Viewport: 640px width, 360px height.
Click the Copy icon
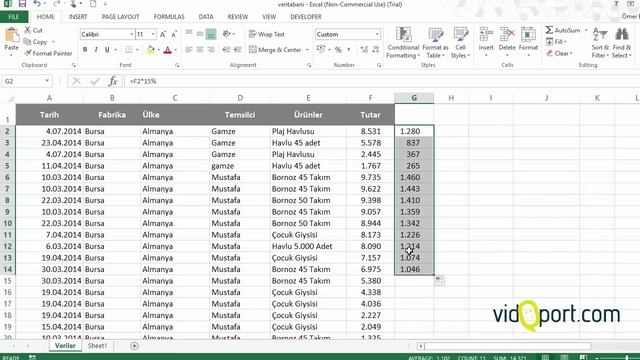(27, 42)
